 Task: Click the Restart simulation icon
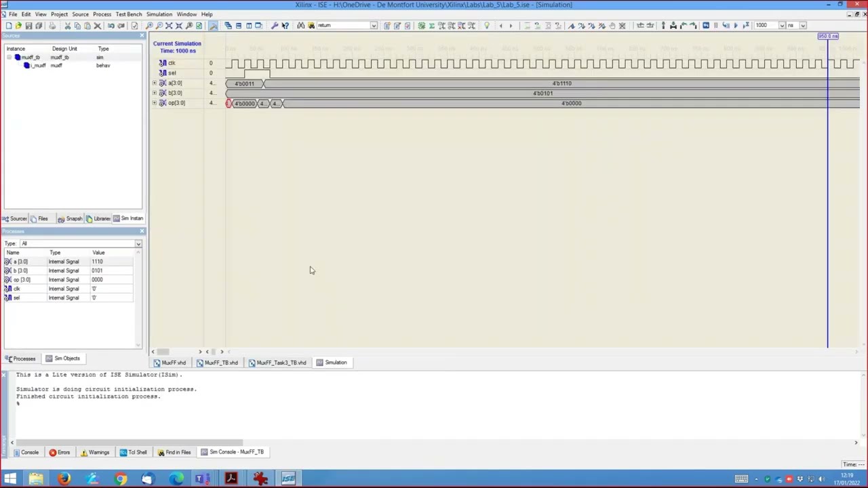pyautogui.click(x=705, y=26)
